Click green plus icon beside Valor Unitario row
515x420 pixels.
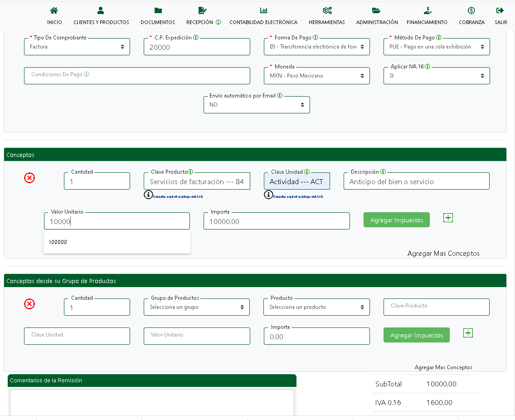[448, 218]
